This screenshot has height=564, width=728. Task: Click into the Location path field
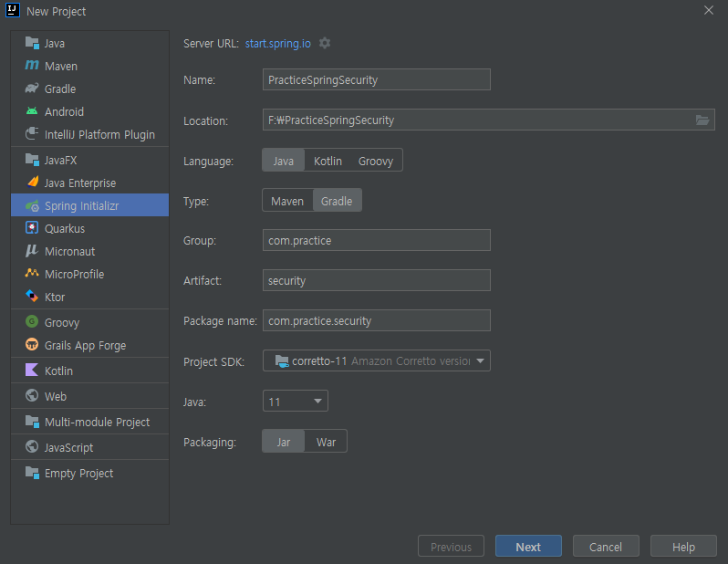coord(477,120)
